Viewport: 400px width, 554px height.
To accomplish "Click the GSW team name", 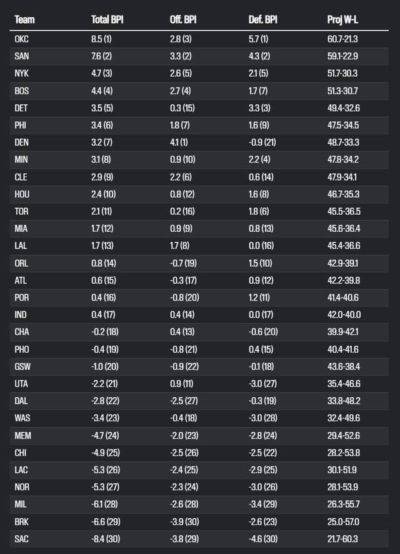I will point(22,367).
